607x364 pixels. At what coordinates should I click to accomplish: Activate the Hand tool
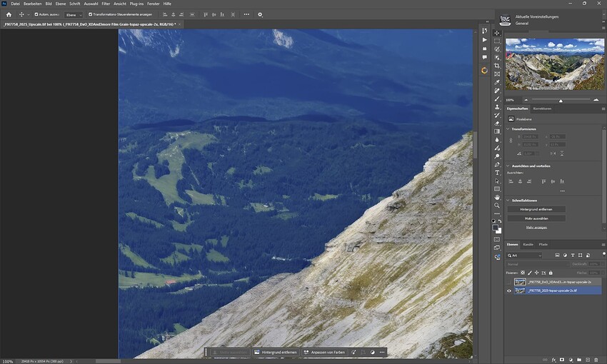tap(497, 197)
